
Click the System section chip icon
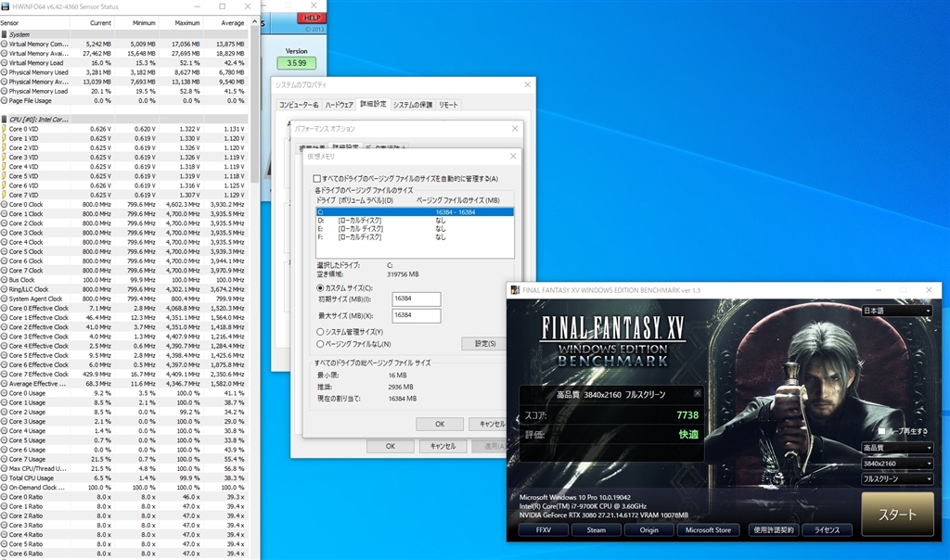5,34
